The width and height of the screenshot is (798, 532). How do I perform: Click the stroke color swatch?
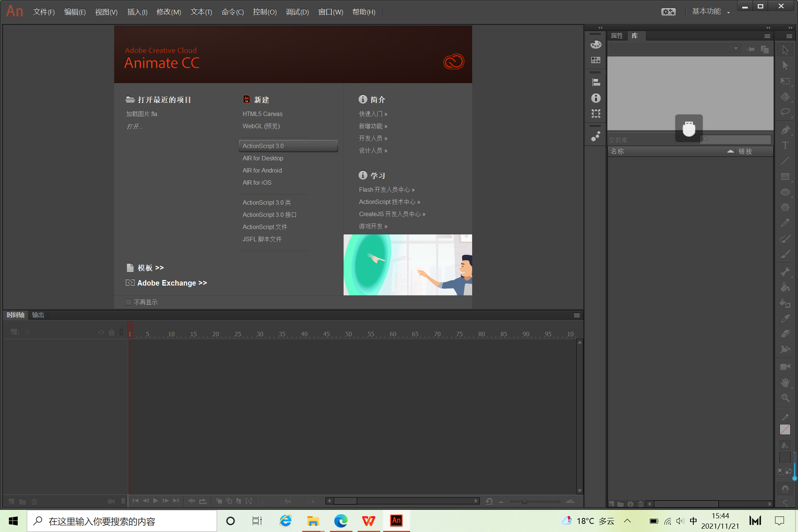[x=785, y=429]
